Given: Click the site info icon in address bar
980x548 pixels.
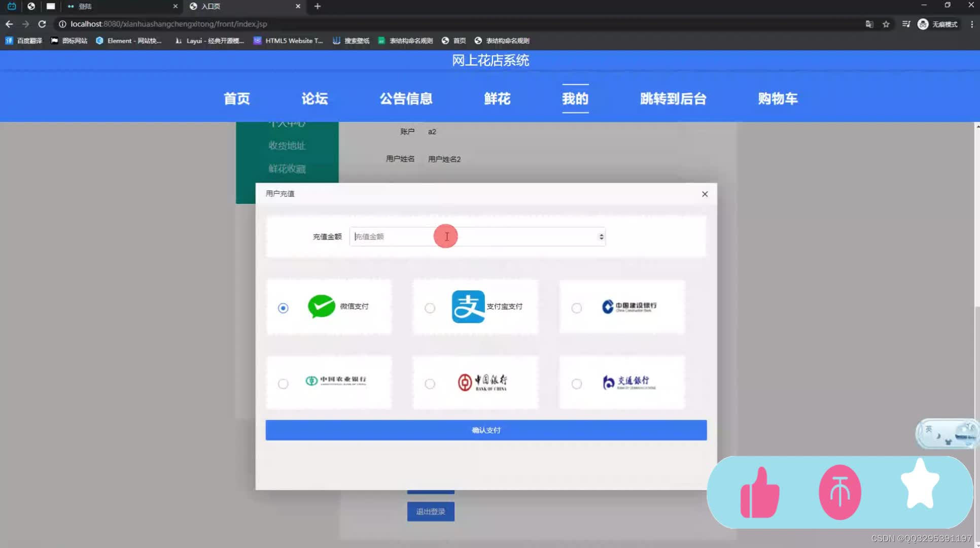Looking at the screenshot, I should (62, 24).
